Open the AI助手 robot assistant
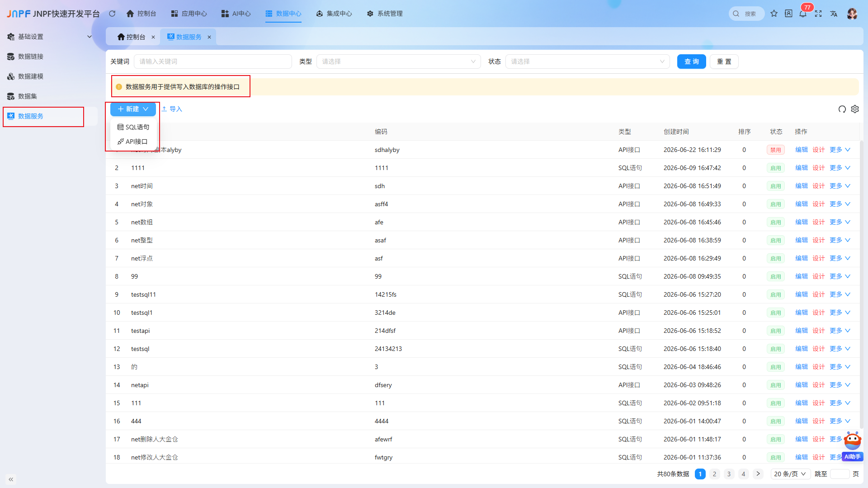This screenshot has width=868, height=488. [853, 446]
